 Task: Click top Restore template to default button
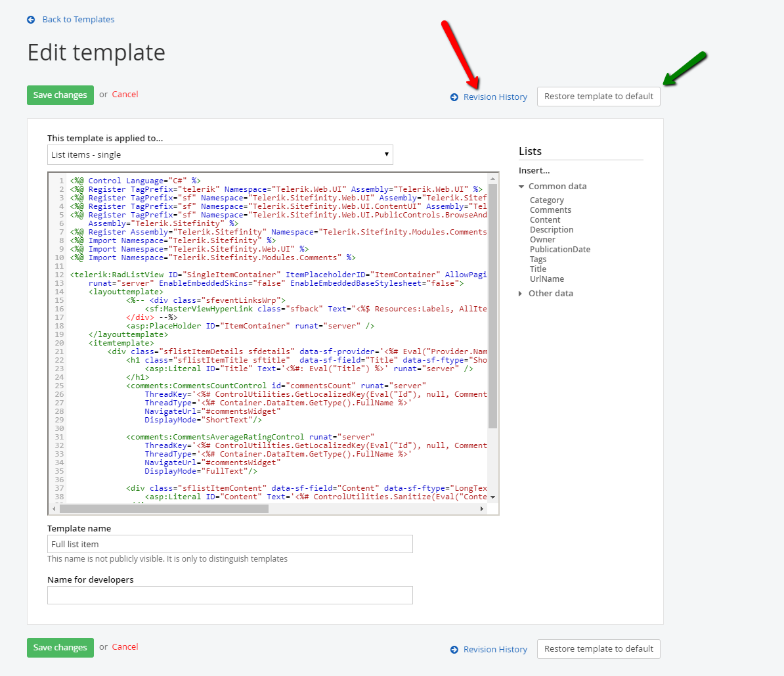pos(598,97)
